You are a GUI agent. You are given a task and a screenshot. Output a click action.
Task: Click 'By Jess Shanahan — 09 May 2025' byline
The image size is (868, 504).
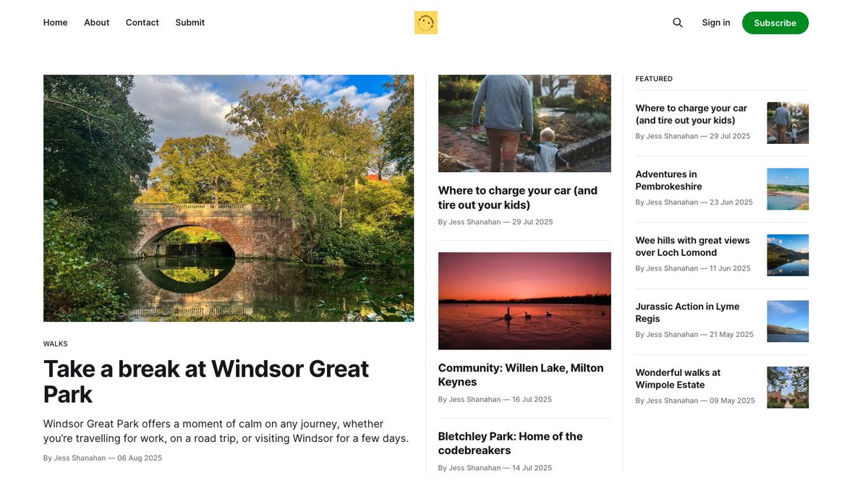tap(695, 401)
